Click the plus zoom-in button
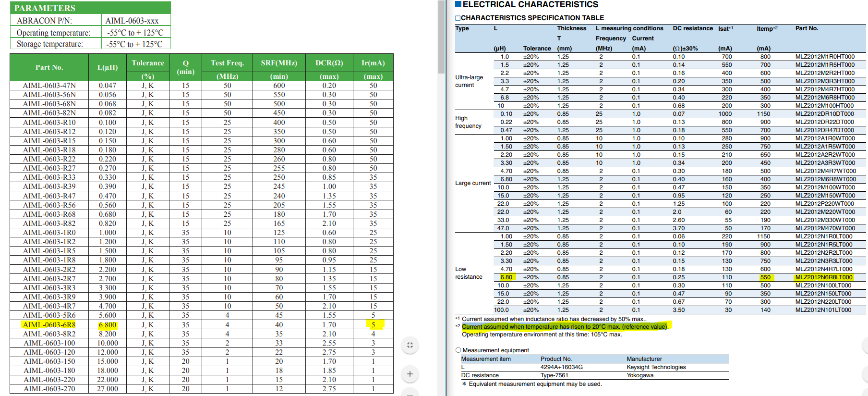The height and width of the screenshot is (396, 868). [410, 374]
